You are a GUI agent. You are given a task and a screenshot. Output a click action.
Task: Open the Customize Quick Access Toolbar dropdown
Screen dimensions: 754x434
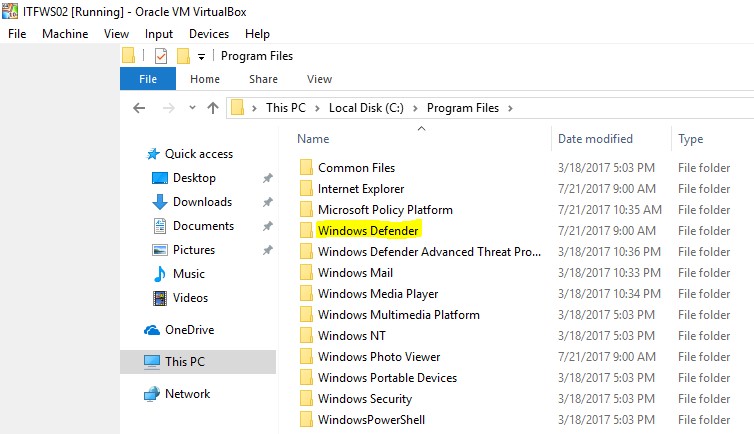[x=201, y=57]
